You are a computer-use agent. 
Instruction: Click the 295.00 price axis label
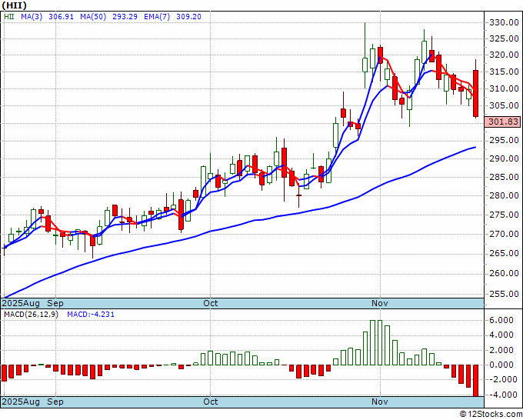pyautogui.click(x=504, y=141)
